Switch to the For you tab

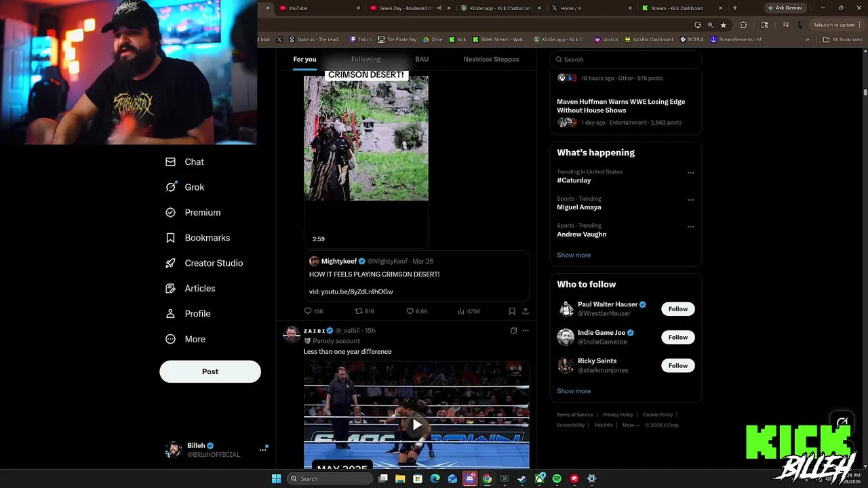pos(304,59)
